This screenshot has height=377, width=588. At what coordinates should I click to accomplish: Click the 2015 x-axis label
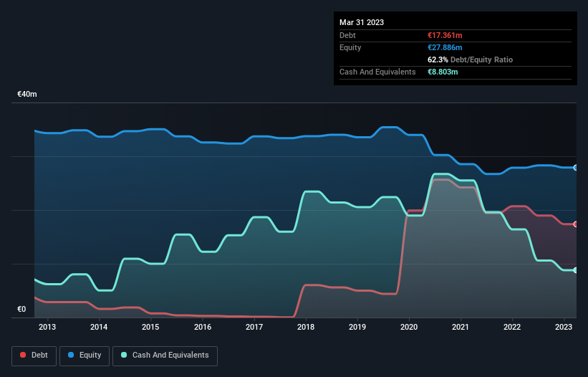tap(150, 327)
